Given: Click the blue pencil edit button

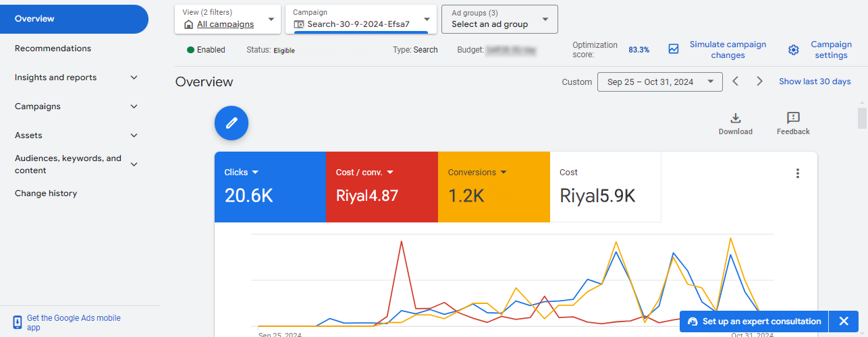Looking at the screenshot, I should tap(232, 123).
